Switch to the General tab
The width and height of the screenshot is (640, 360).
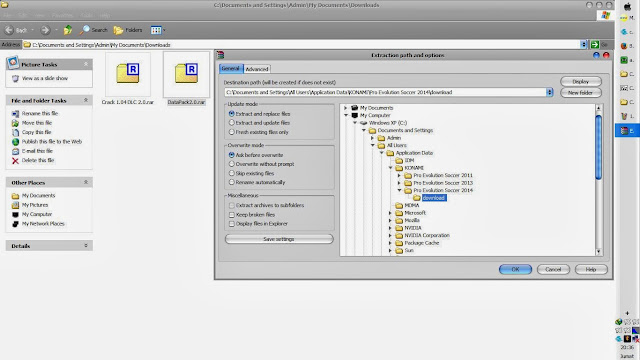click(231, 68)
